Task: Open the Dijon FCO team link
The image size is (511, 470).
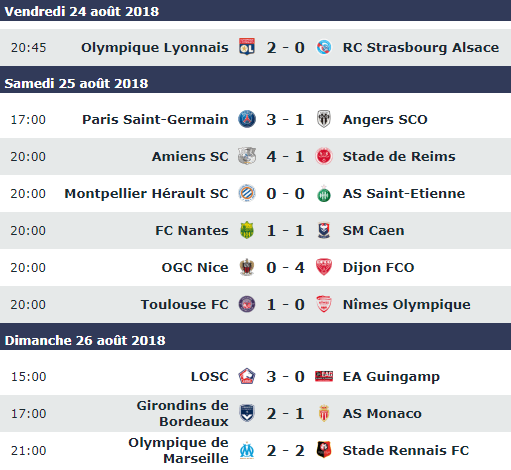Action: pos(378,267)
